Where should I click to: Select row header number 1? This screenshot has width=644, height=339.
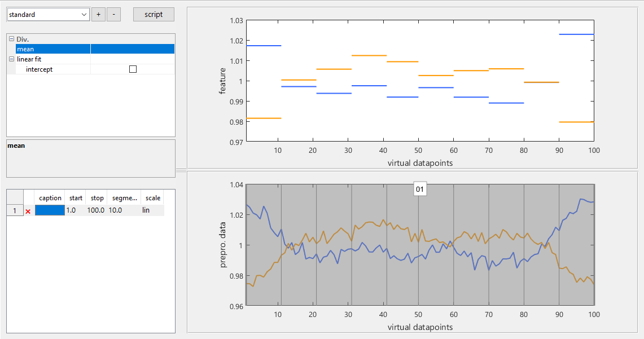click(14, 210)
